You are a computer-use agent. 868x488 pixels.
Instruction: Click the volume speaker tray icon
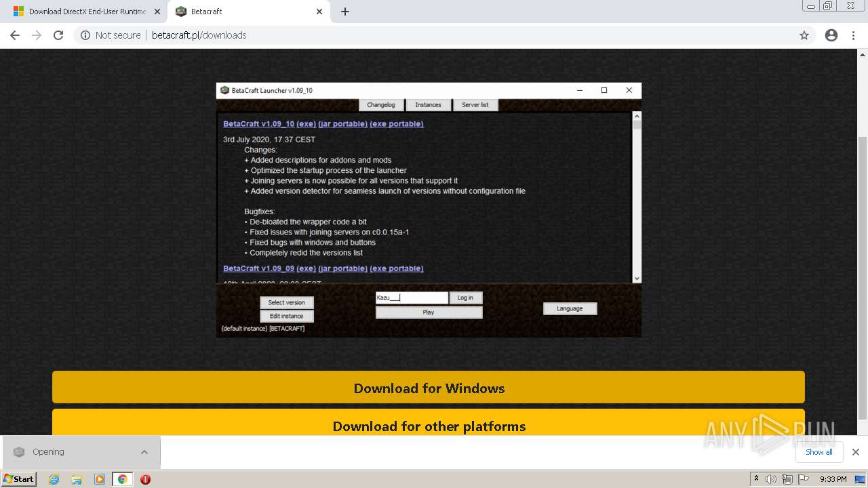(771, 479)
